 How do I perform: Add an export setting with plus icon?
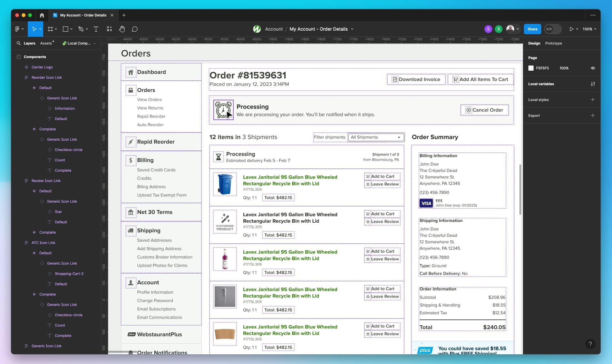tap(593, 116)
